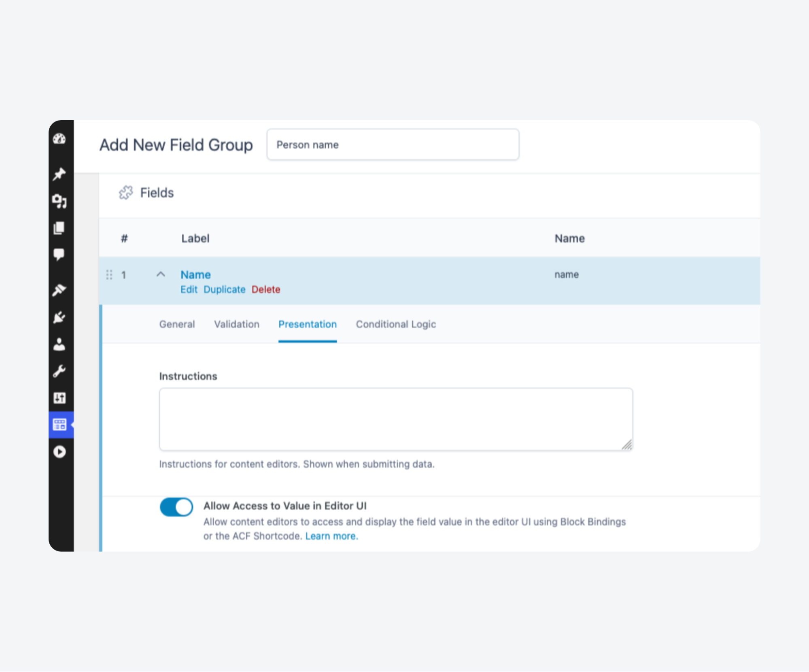Open the Users section
This screenshot has width=809, height=672.
click(60, 345)
